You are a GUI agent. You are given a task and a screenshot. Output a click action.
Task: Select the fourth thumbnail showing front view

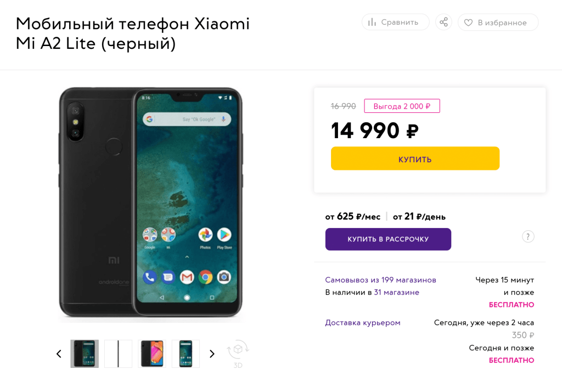(186, 354)
